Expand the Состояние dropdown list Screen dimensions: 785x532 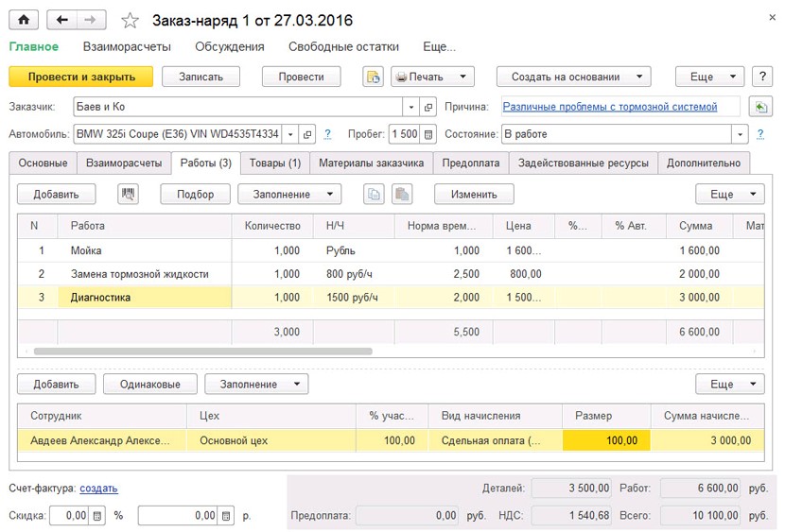point(739,134)
